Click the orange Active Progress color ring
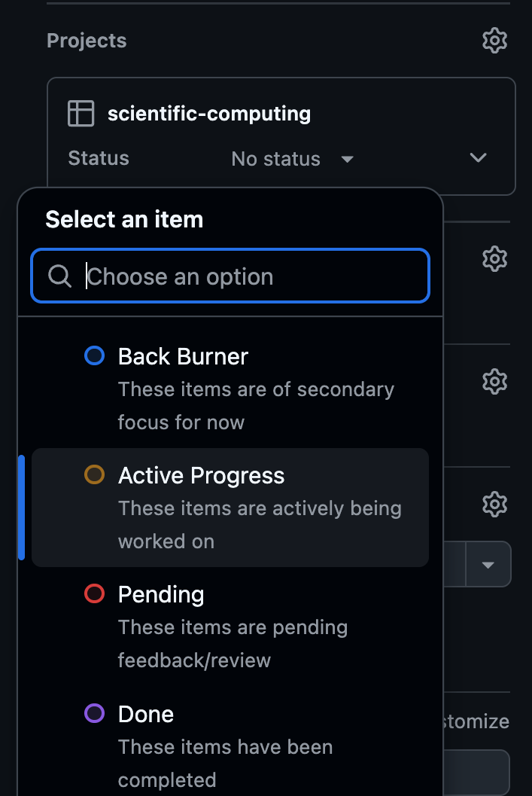The image size is (532, 796). tap(94, 474)
